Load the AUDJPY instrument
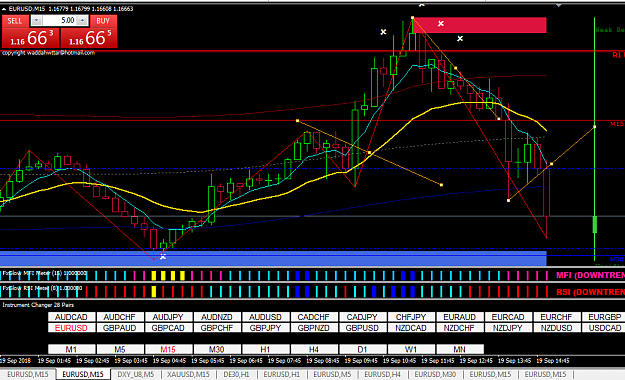This screenshot has height=380, width=625. 168,317
